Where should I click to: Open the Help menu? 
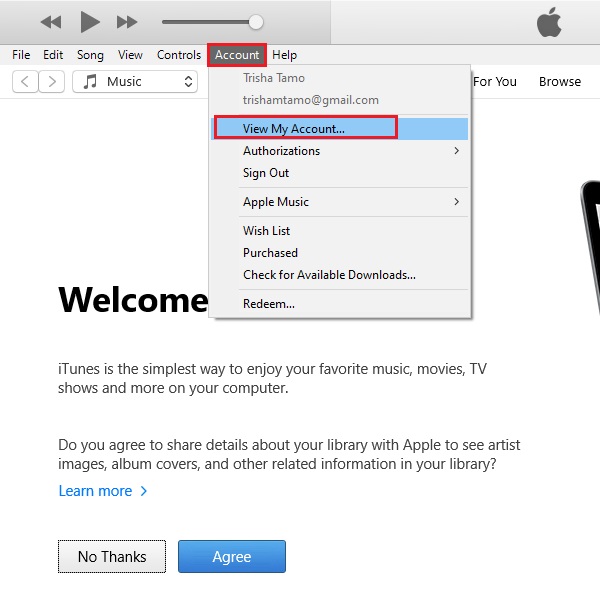point(284,55)
